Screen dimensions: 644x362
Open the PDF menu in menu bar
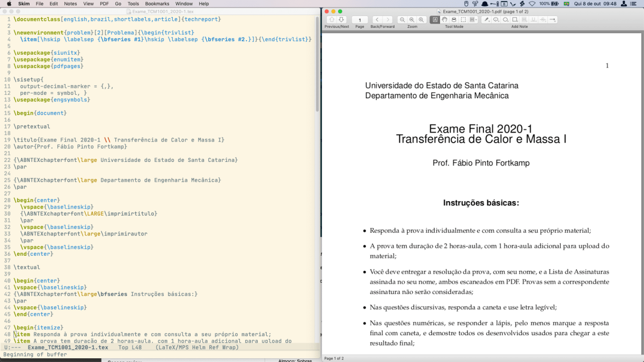(104, 4)
